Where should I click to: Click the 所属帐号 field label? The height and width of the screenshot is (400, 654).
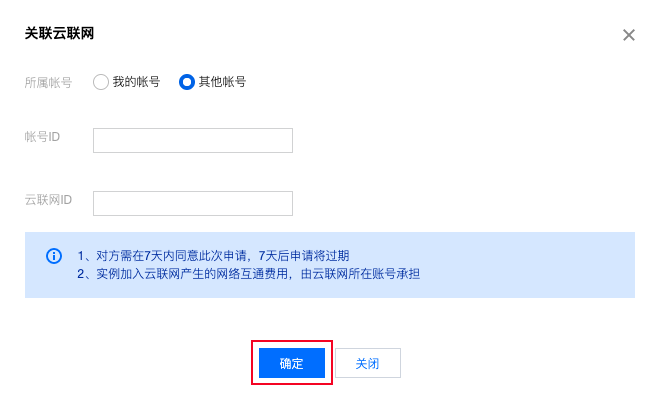pyautogui.click(x=48, y=82)
